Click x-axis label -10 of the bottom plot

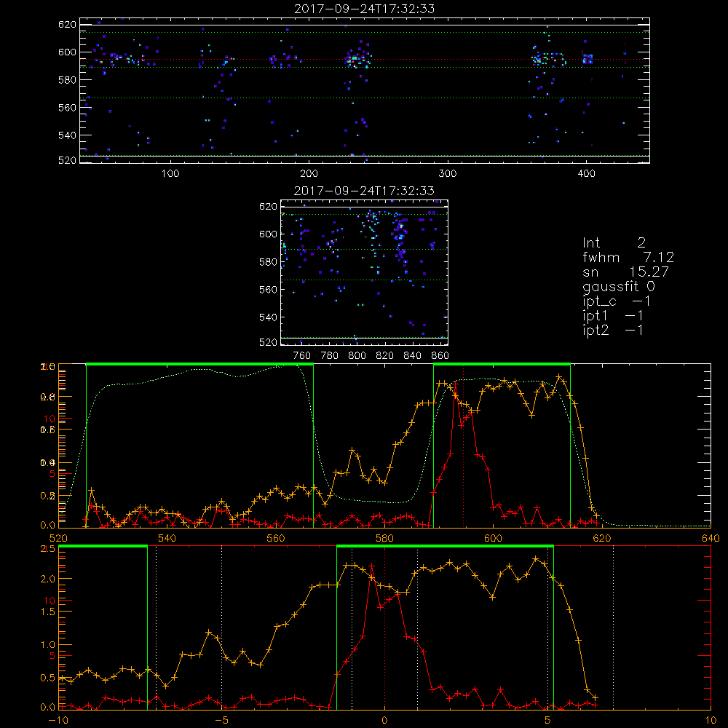[x=58, y=721]
